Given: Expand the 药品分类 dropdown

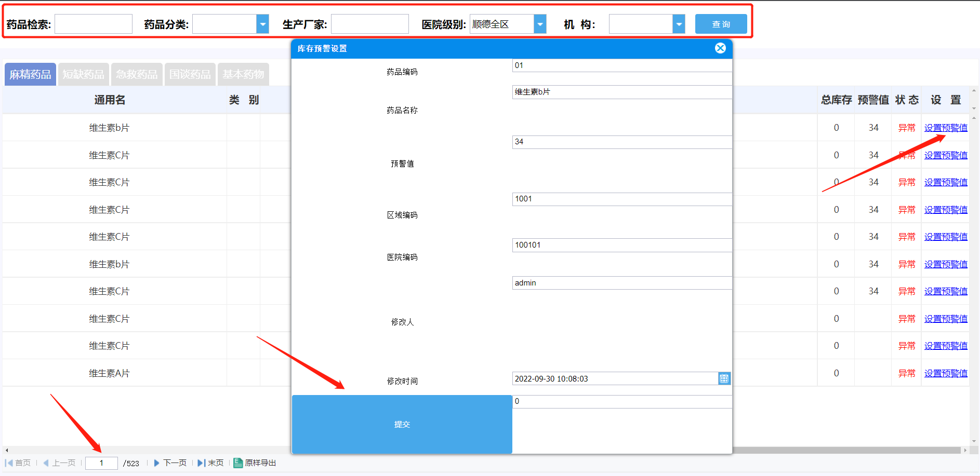Looking at the screenshot, I should (263, 24).
